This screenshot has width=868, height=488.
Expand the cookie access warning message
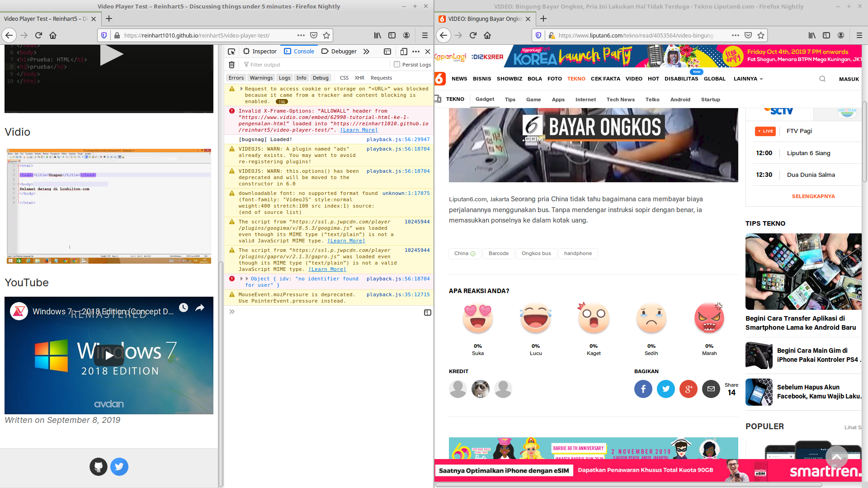point(241,89)
